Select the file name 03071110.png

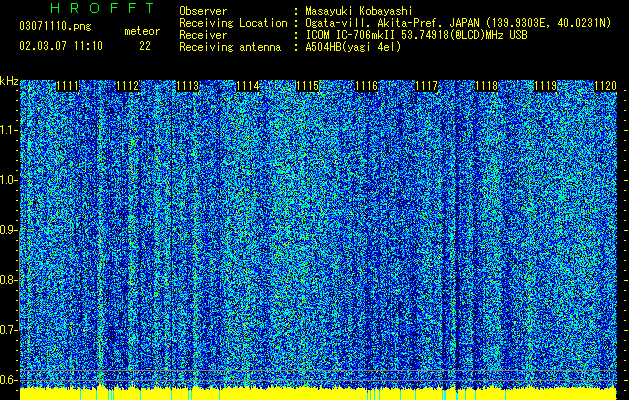[x=55, y=27]
